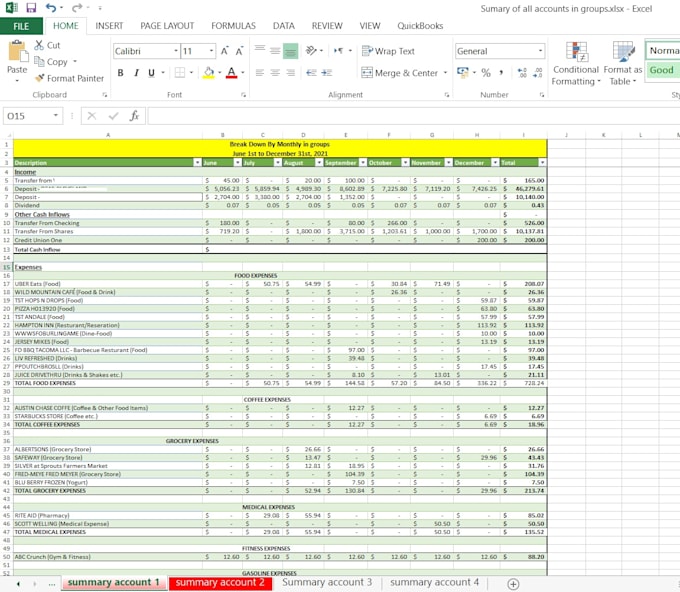Apply comma style number format
This screenshot has height=592, width=680.
tap(501, 72)
